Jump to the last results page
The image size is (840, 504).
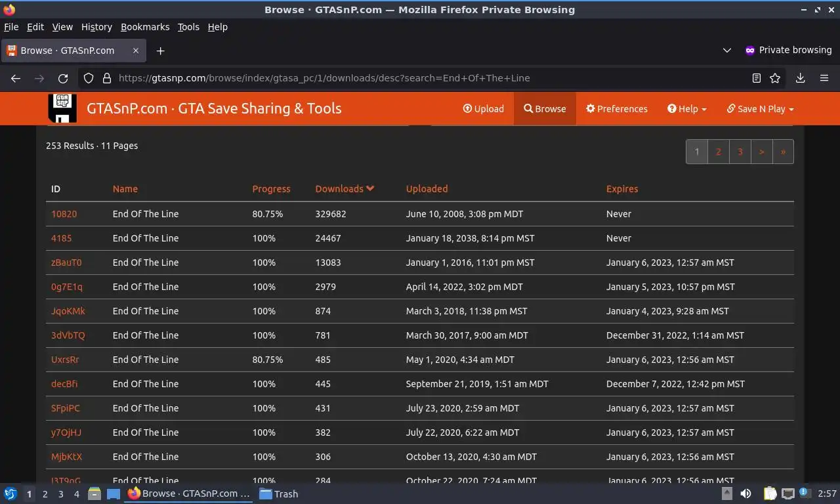[783, 152]
